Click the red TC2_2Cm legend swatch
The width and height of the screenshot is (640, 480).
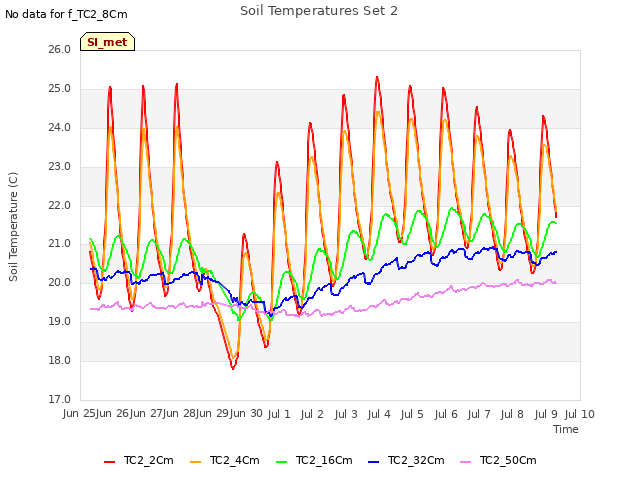[109, 462]
